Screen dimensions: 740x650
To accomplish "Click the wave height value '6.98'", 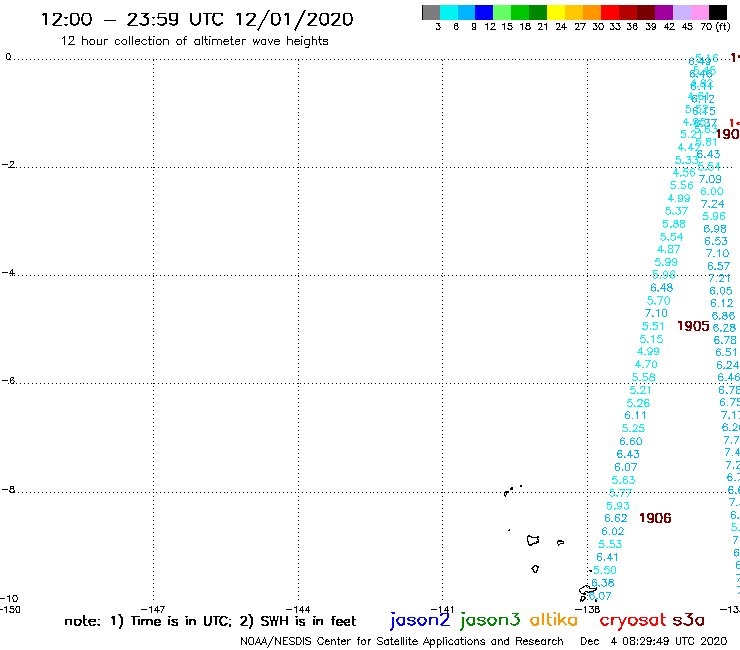I will pos(715,229).
